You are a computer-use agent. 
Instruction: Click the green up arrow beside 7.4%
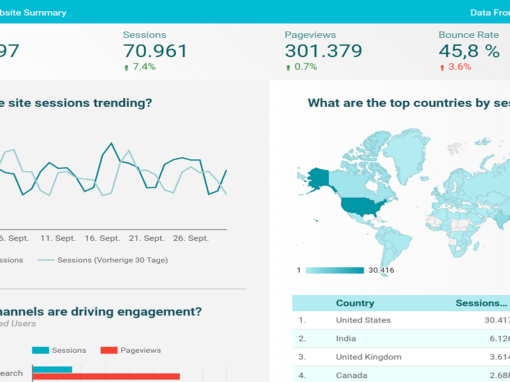126,68
